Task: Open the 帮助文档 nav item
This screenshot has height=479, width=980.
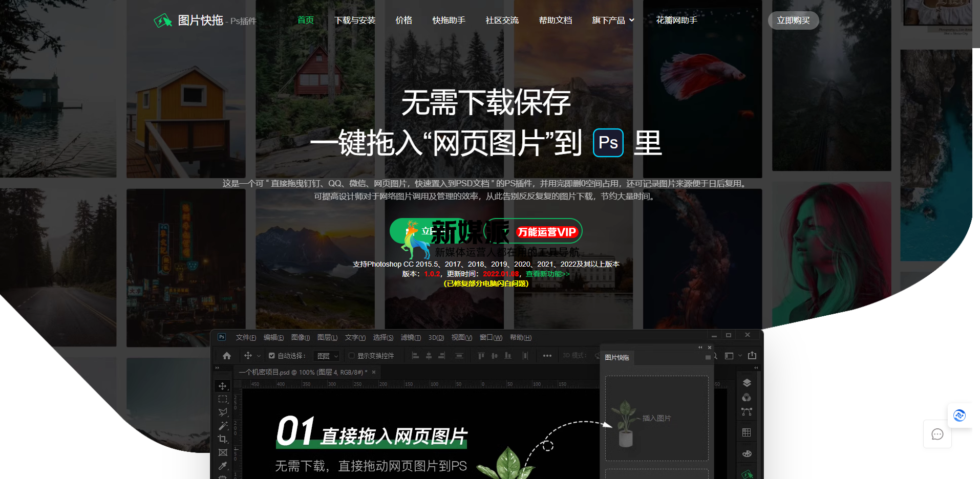Action: point(556,20)
